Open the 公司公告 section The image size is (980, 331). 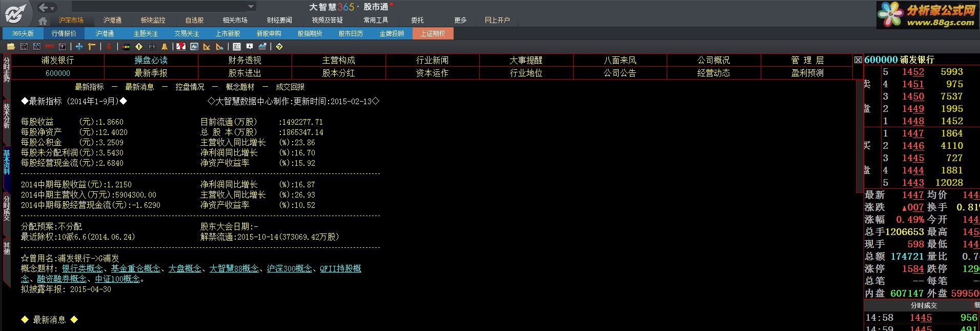point(620,73)
